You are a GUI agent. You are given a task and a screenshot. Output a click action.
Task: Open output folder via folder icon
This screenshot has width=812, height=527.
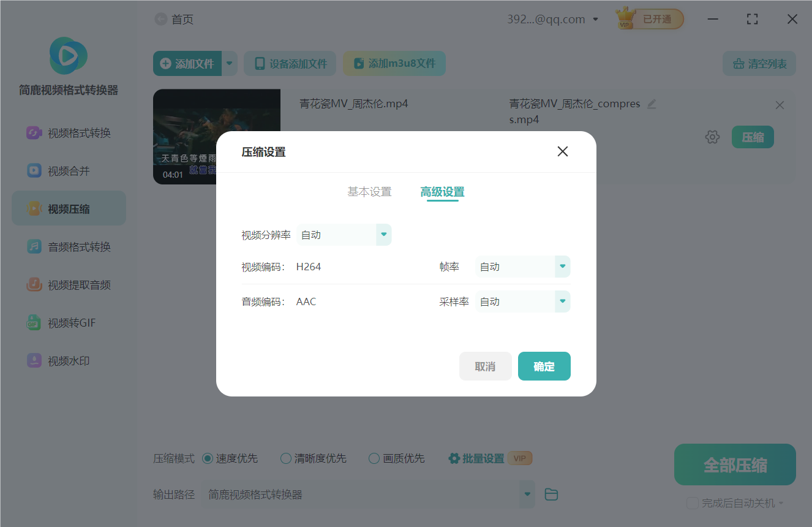(x=551, y=494)
